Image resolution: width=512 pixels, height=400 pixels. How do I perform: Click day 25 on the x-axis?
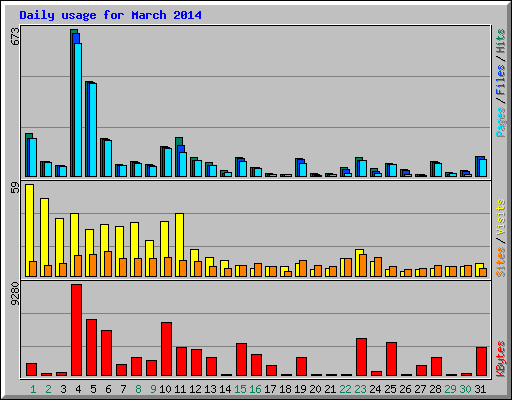pos(390,389)
